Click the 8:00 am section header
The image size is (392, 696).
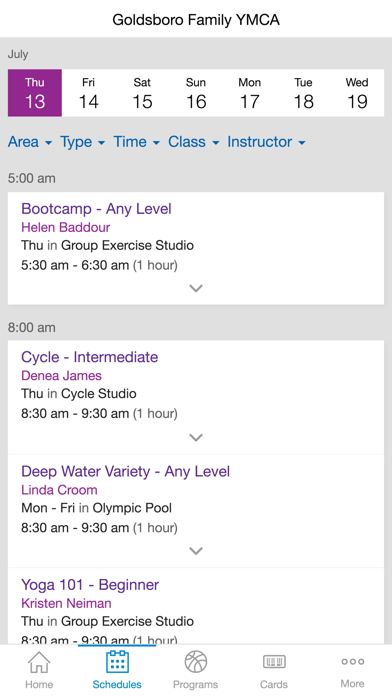tap(32, 328)
